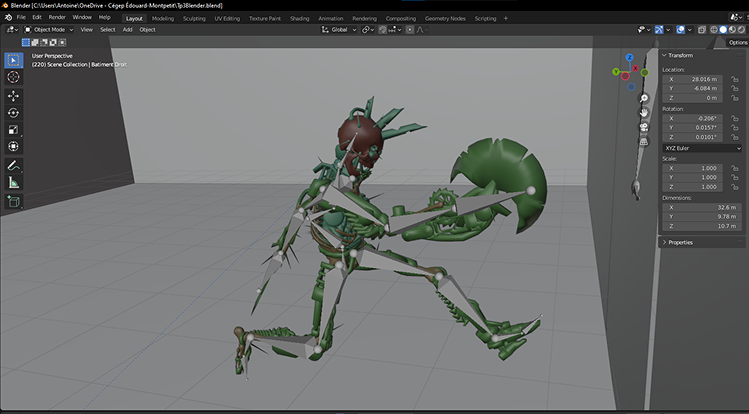Click the Options button
This screenshot has height=414, width=749.
pos(738,43)
